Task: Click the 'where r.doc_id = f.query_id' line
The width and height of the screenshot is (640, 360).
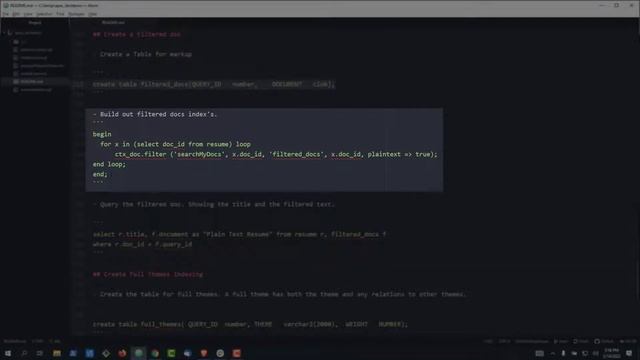Action: tap(142, 244)
